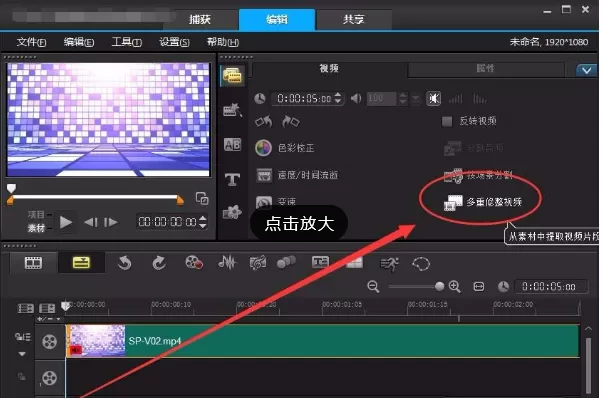
Task: Open the 工具 menu
Action: click(127, 42)
